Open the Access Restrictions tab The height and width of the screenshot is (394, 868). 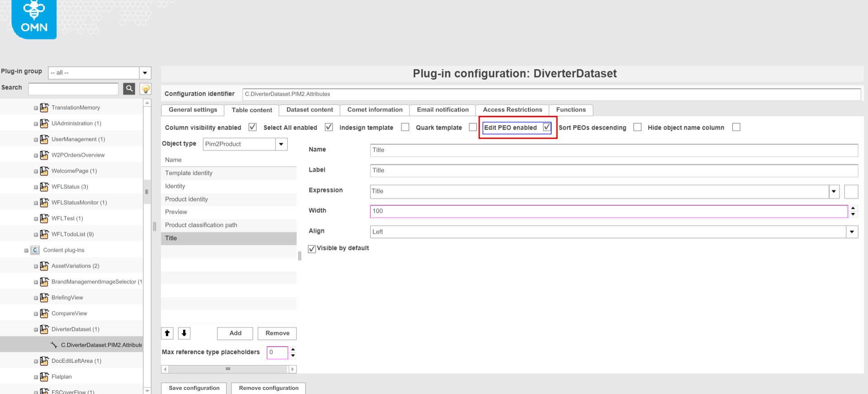(512, 110)
